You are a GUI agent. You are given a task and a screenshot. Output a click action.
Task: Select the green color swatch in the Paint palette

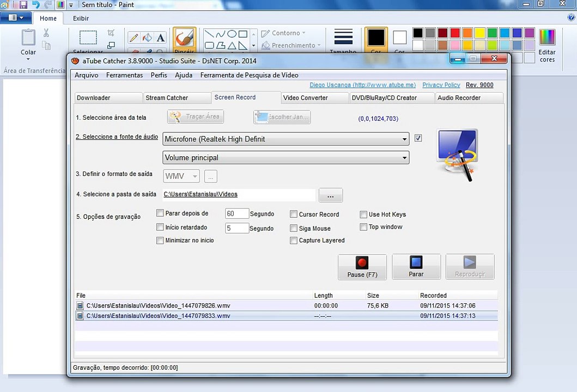tap(493, 33)
